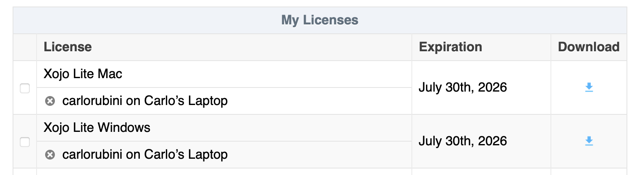Screen dimensions: 644x175
Task: Remove Carlo's Laptop from Xojo Lite Mac
Action: pos(50,101)
